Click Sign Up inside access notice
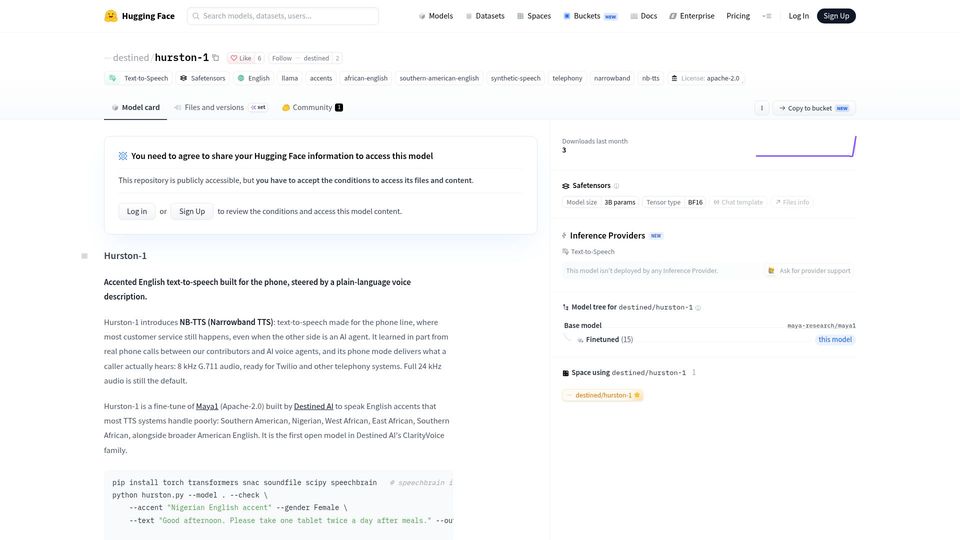960x540 pixels. (x=192, y=211)
